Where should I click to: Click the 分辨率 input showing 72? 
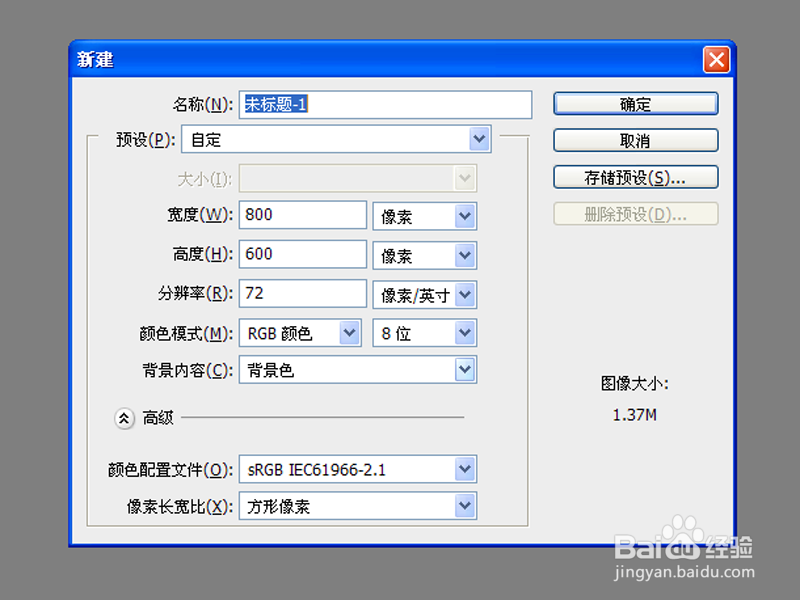tap(303, 293)
